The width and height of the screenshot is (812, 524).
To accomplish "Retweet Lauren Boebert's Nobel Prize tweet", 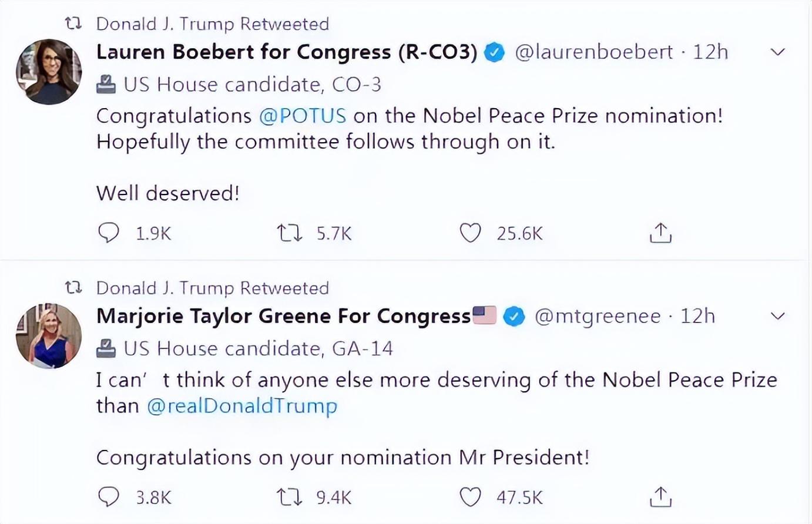I will (290, 233).
